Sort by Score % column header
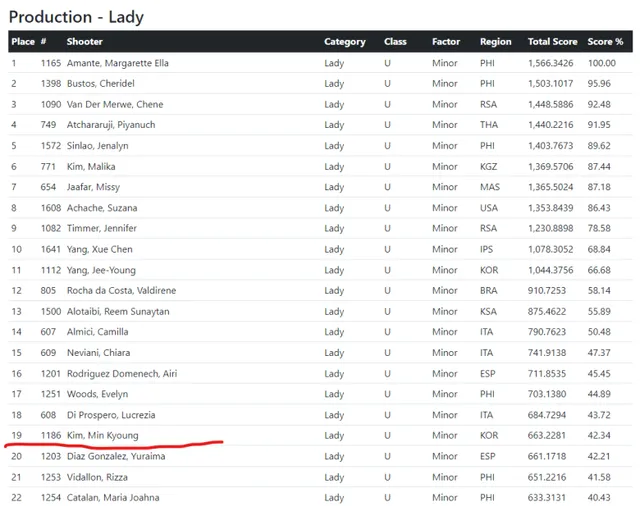The height and width of the screenshot is (506, 640). tap(605, 42)
